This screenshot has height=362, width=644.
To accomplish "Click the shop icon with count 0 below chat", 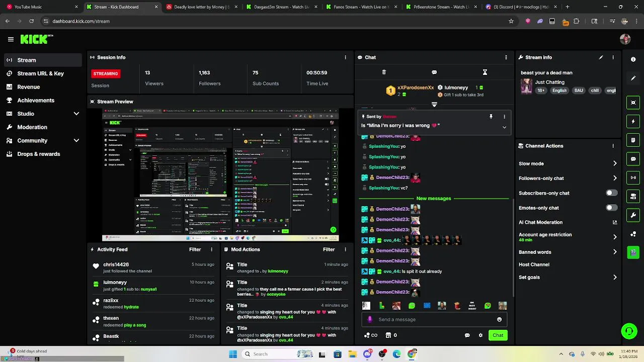I will pyautogui.click(x=391, y=335).
